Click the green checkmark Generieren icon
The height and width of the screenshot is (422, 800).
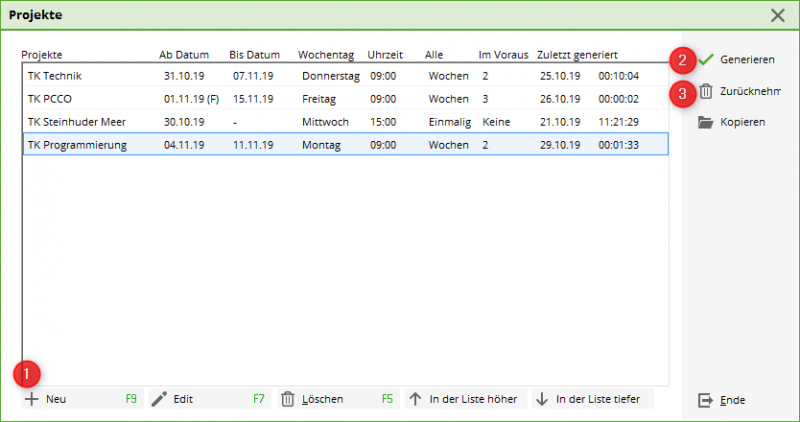click(x=706, y=60)
